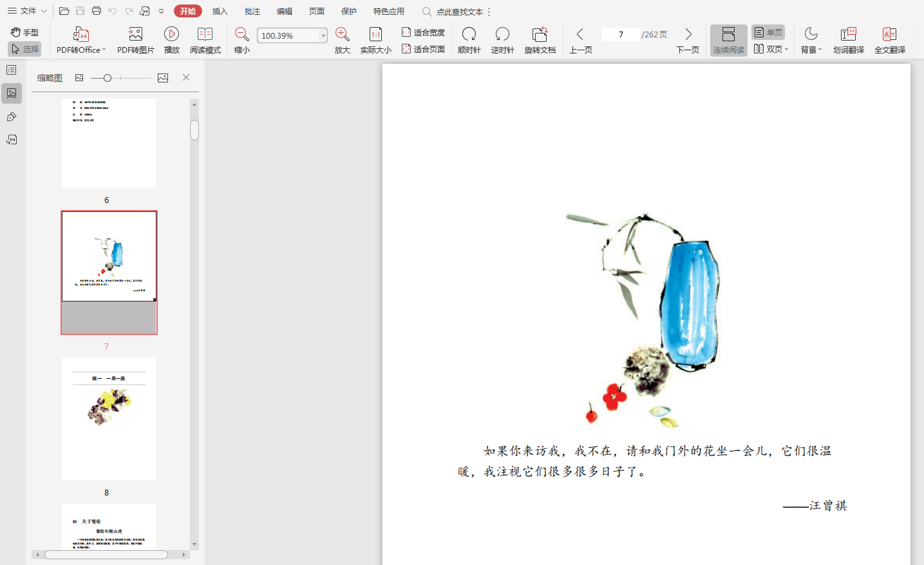Go to 下一页 next page

(688, 40)
